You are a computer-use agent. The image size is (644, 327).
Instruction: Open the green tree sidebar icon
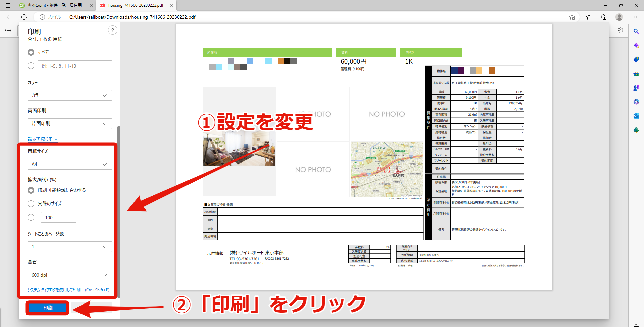point(636,130)
